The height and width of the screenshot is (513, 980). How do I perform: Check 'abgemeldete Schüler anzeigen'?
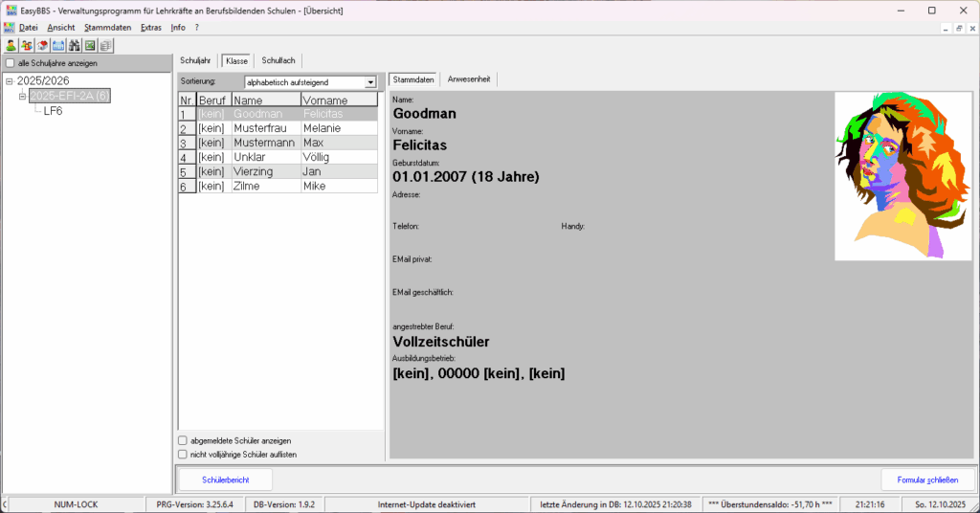coord(183,440)
